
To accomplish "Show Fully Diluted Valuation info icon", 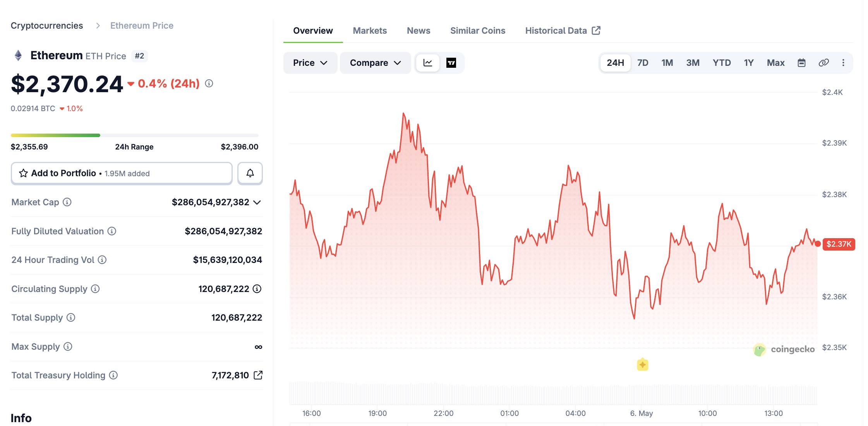I will coord(112,231).
